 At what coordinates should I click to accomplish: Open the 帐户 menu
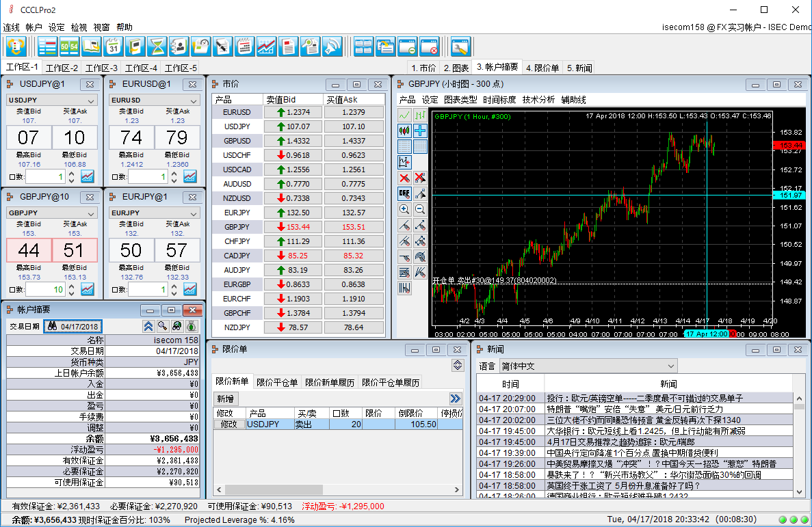pyautogui.click(x=34, y=27)
